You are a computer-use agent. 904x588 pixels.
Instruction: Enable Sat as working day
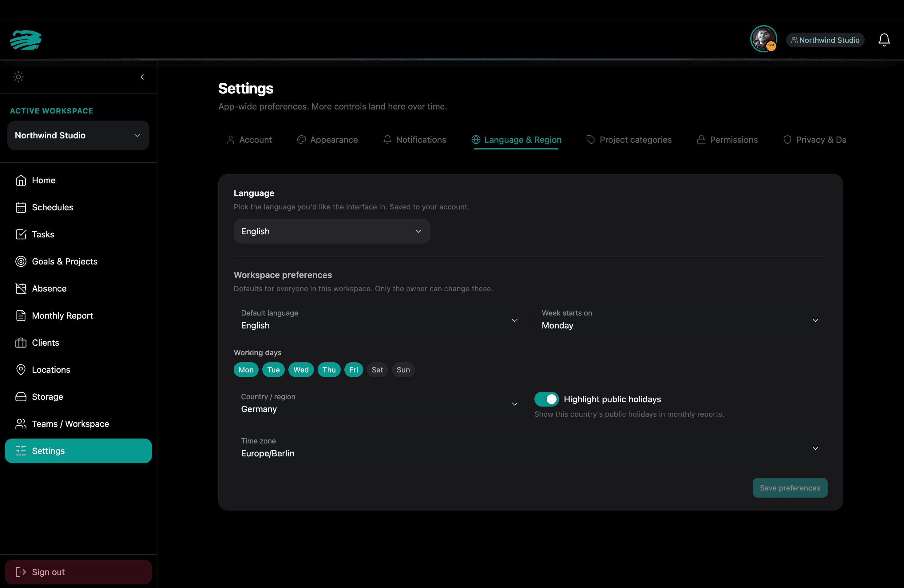coord(377,370)
